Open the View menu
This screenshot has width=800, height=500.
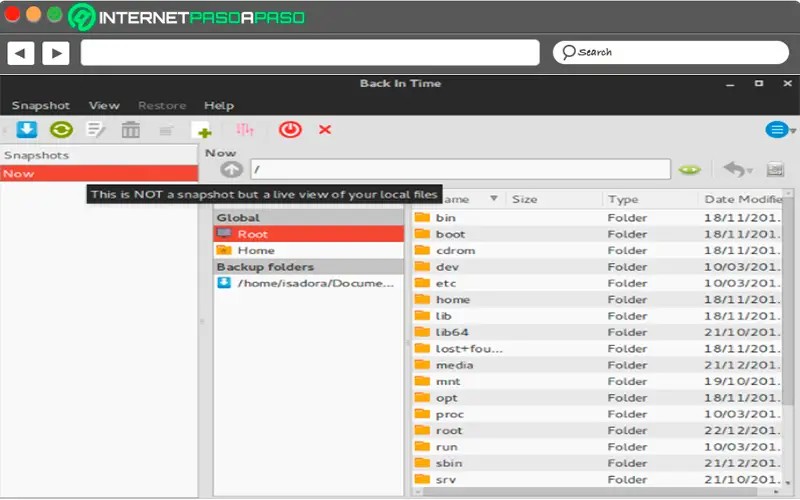pos(104,106)
